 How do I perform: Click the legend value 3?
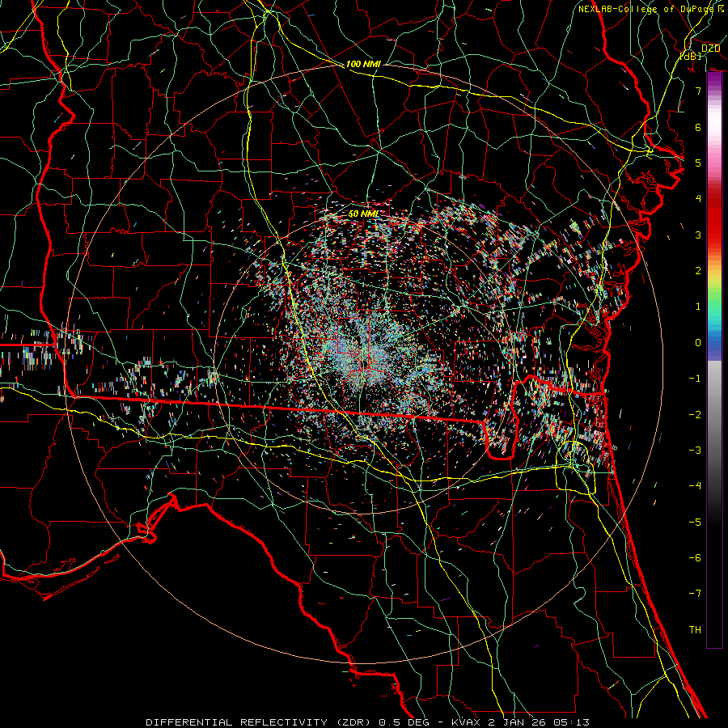[698, 235]
